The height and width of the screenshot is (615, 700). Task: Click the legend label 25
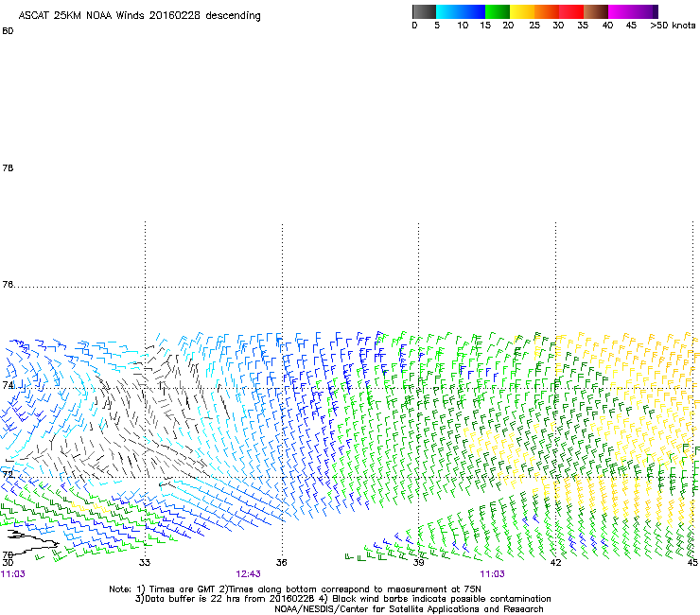coord(534,26)
